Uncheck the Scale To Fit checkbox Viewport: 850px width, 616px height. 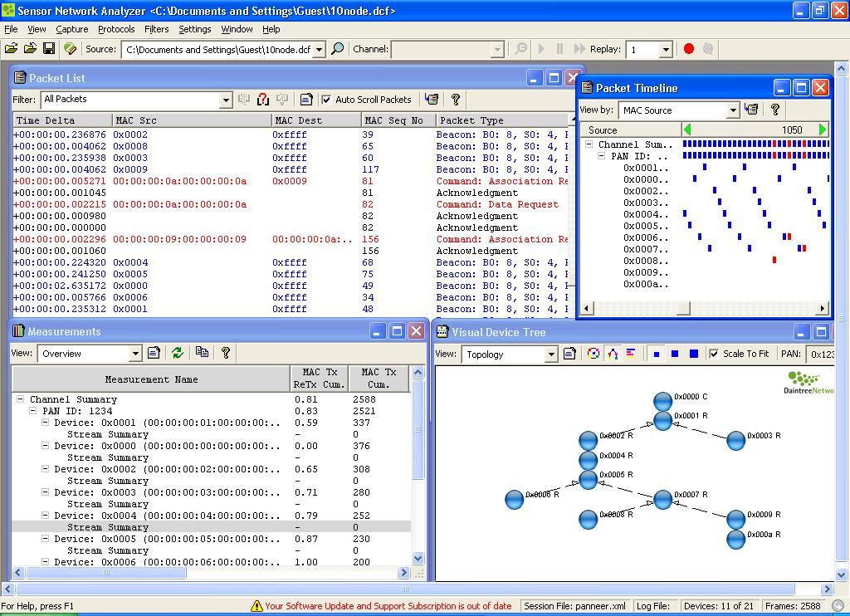point(714,354)
